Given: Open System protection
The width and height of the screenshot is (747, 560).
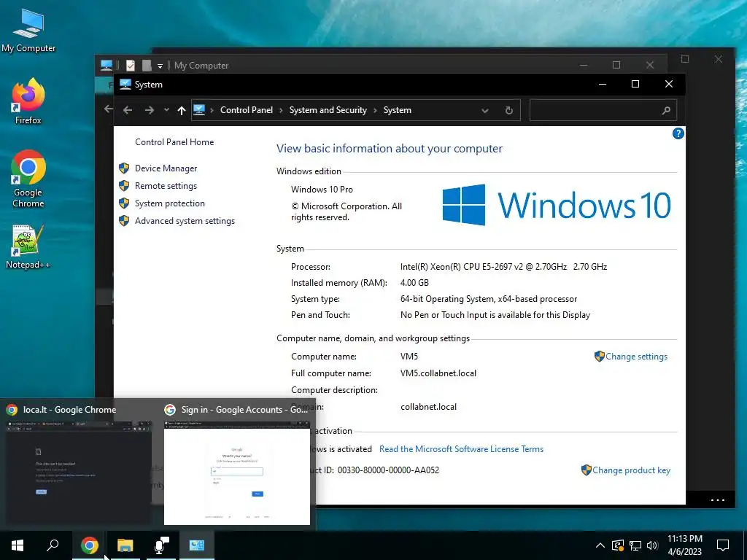Looking at the screenshot, I should point(169,203).
